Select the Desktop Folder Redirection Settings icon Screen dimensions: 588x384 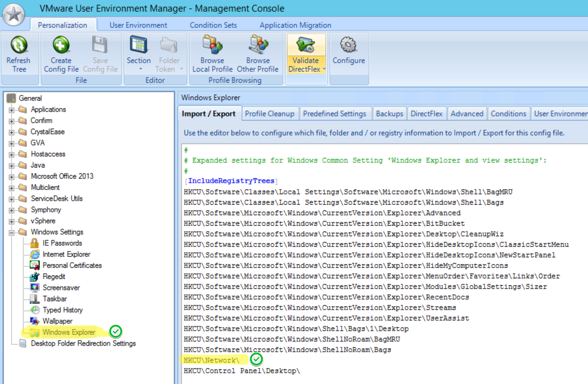click(23, 343)
